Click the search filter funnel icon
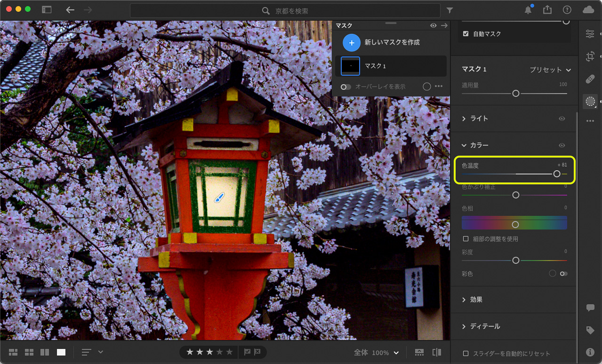 [x=449, y=10]
